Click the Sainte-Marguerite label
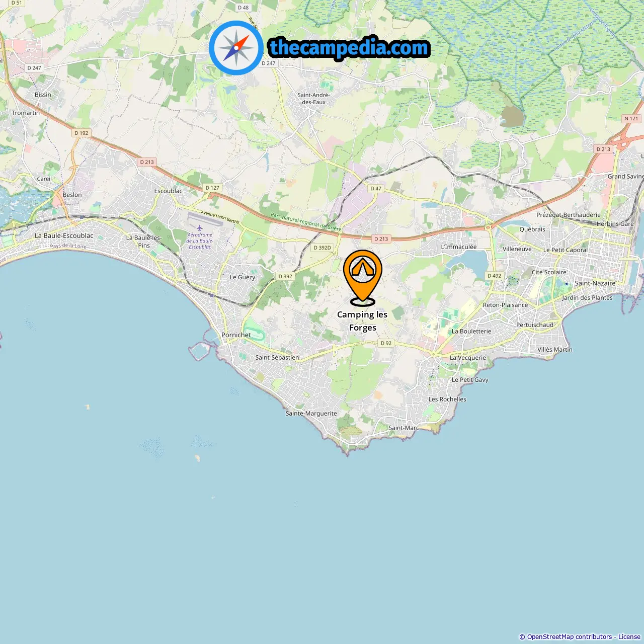Screen dimensions: 644x644 [x=311, y=414]
